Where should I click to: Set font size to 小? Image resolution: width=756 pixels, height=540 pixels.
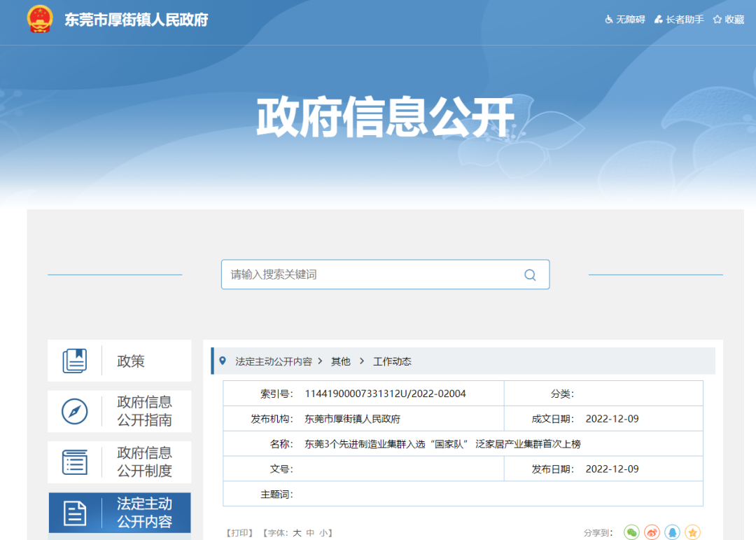tap(323, 533)
